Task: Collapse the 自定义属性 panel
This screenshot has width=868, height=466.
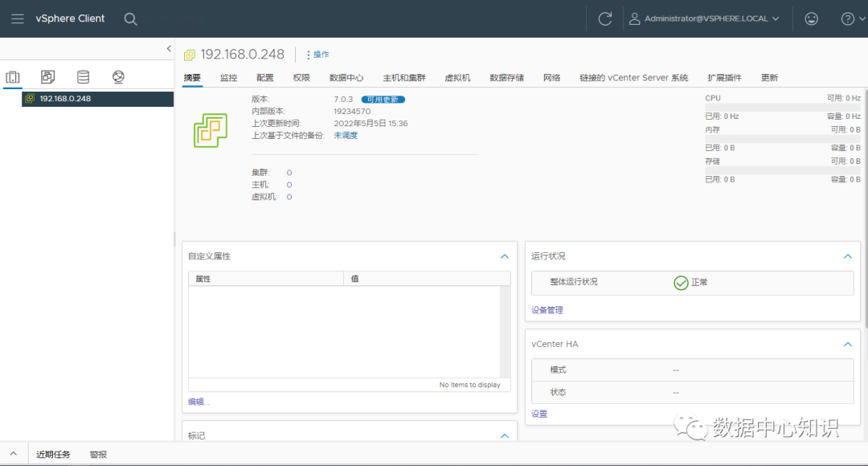Action: pyautogui.click(x=504, y=256)
